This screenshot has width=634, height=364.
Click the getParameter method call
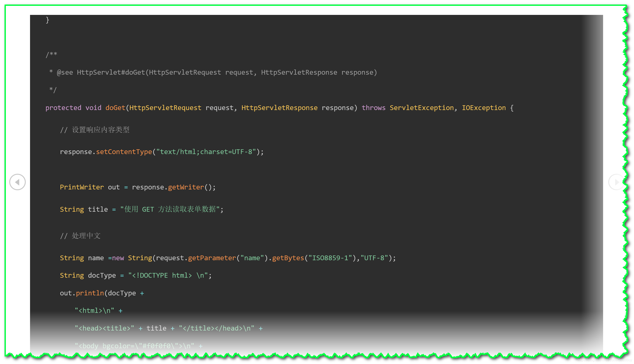click(212, 258)
